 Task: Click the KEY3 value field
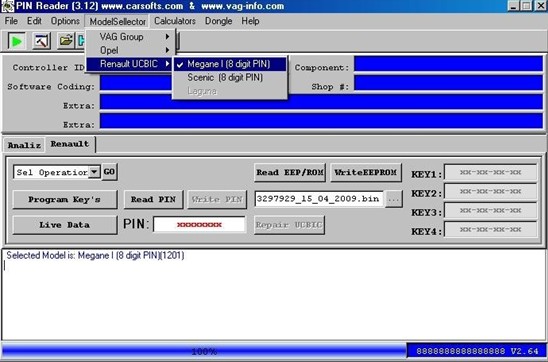click(490, 210)
